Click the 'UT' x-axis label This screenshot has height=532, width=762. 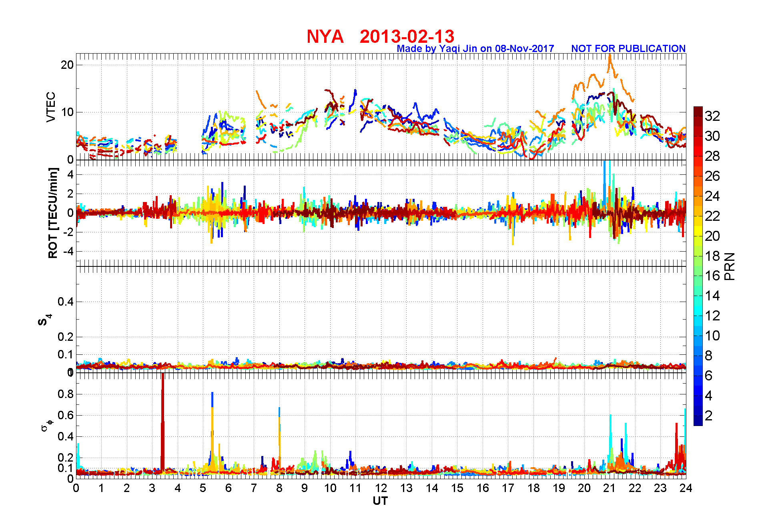380,501
